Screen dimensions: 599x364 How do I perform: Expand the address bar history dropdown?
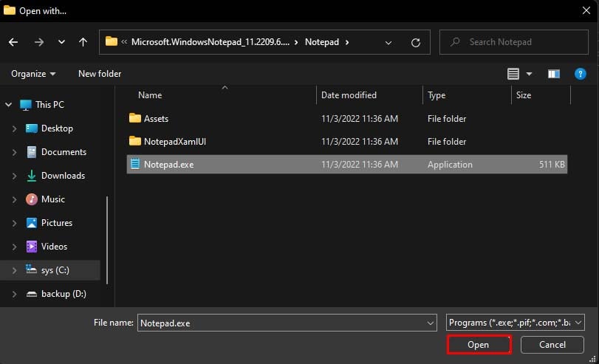[x=388, y=43]
